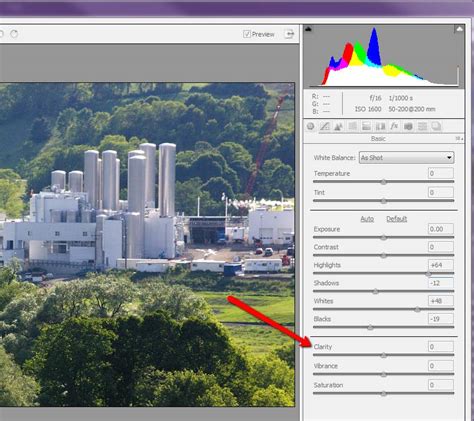This screenshot has width=474, height=421.
Task: Click the Whites slider handle
Action: tap(417, 310)
